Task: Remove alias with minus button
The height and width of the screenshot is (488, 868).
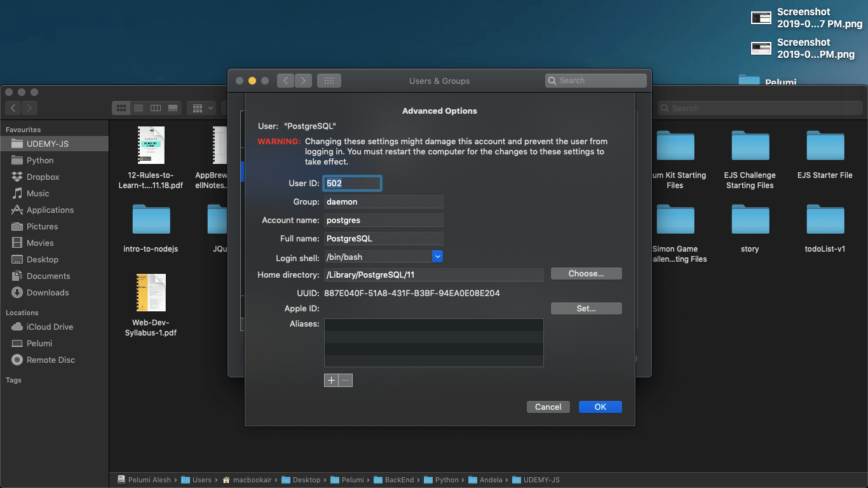Action: tap(345, 380)
